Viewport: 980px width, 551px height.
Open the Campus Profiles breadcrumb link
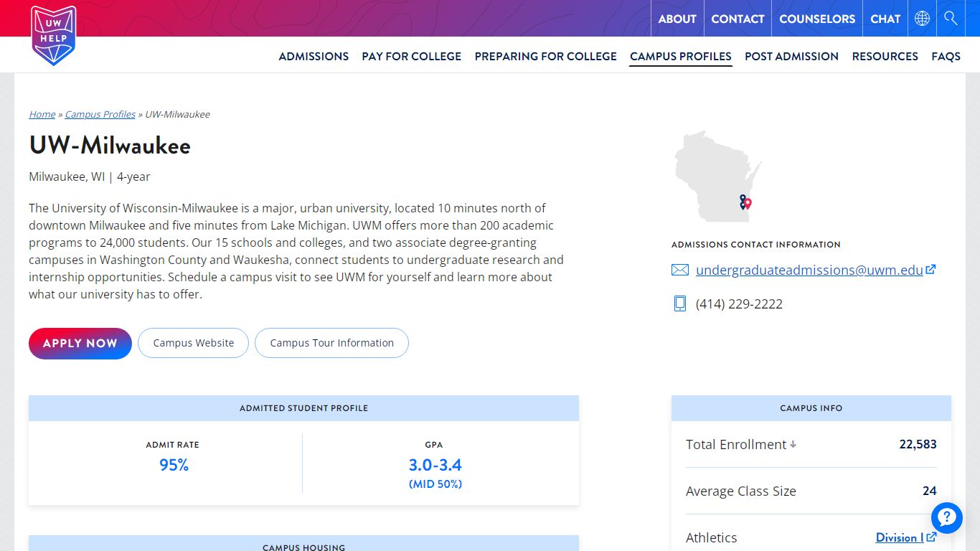coord(100,114)
